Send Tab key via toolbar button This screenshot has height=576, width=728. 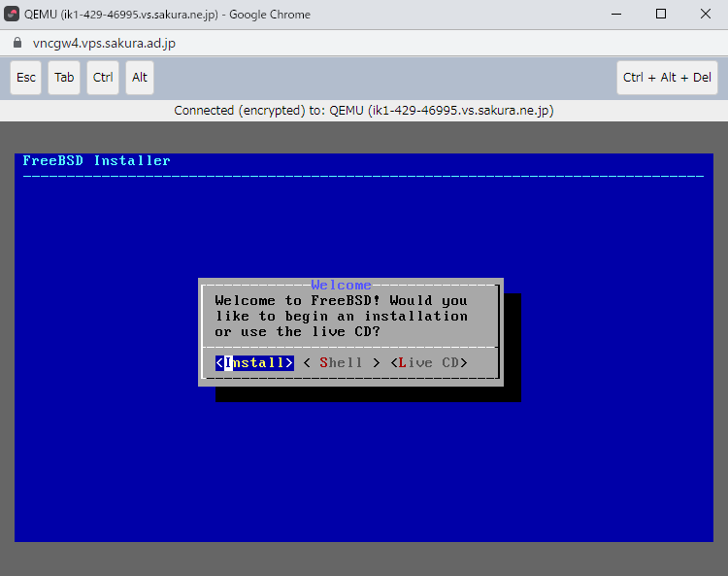(64, 78)
